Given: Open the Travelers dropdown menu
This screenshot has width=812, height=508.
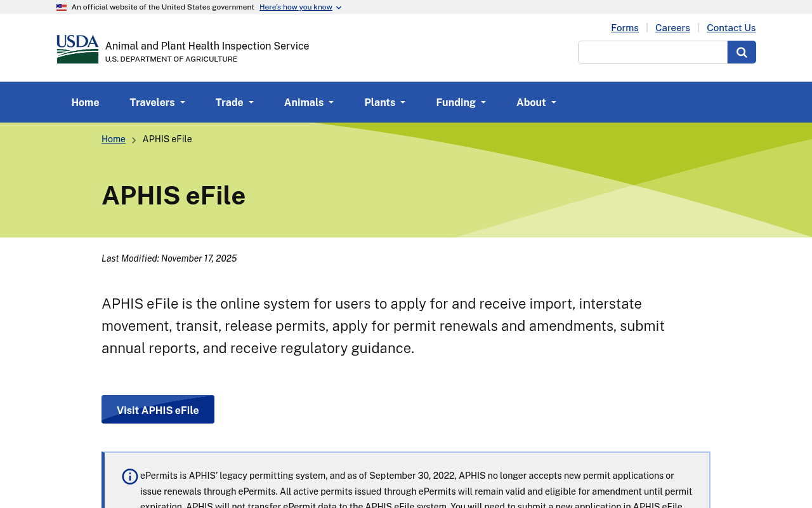Looking at the screenshot, I should click(157, 102).
